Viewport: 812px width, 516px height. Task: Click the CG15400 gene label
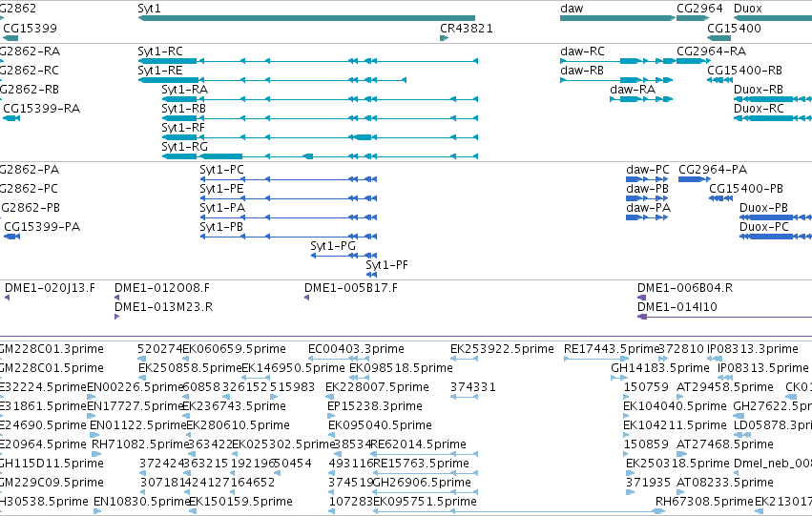pos(735,28)
